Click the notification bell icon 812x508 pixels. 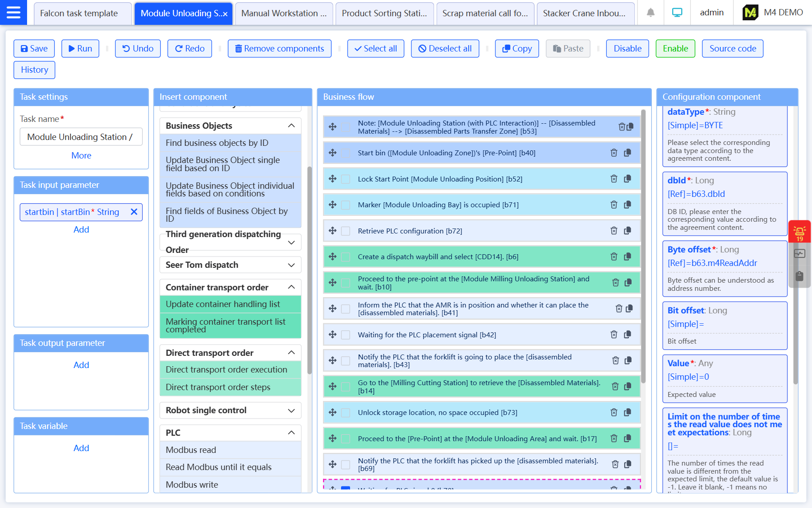(x=651, y=13)
